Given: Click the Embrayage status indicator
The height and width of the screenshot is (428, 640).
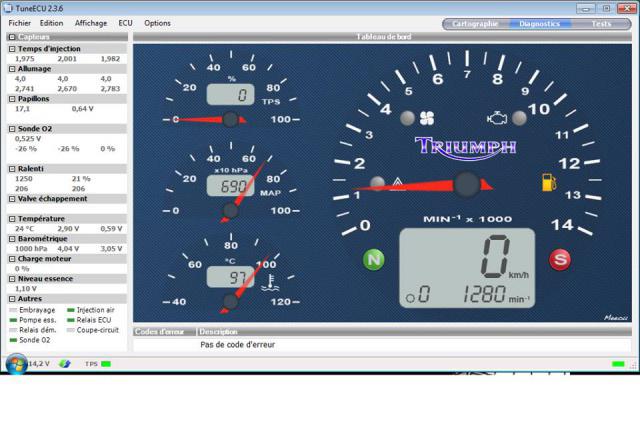Looking at the screenshot, I should click(13, 310).
